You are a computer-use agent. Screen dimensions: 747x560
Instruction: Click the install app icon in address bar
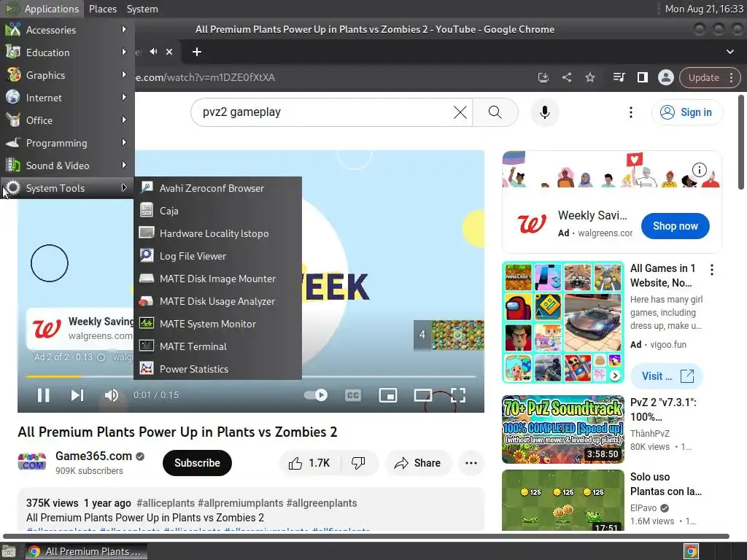[543, 77]
